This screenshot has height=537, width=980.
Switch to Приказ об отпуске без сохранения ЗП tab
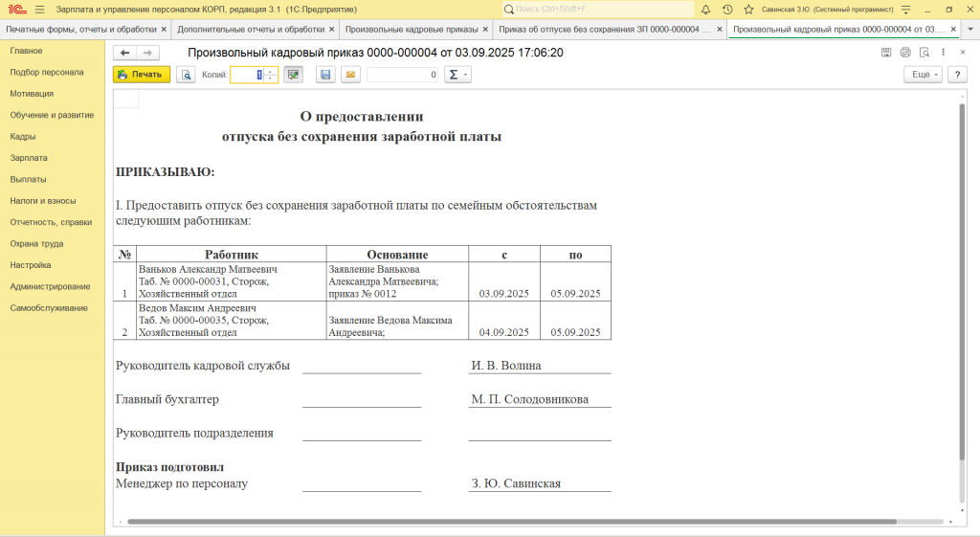(x=605, y=30)
